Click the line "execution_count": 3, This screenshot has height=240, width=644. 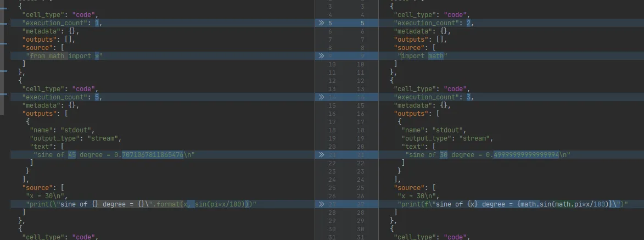click(x=434, y=97)
